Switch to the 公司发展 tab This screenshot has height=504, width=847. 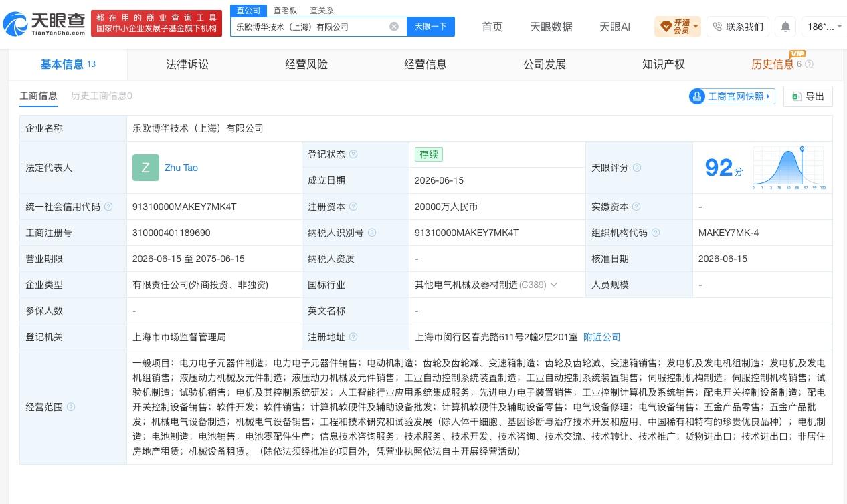pos(545,64)
